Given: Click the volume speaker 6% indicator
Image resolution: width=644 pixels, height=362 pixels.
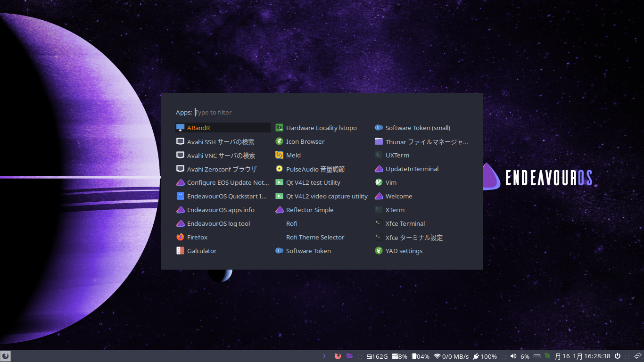Looking at the screenshot, I should click(520, 356).
